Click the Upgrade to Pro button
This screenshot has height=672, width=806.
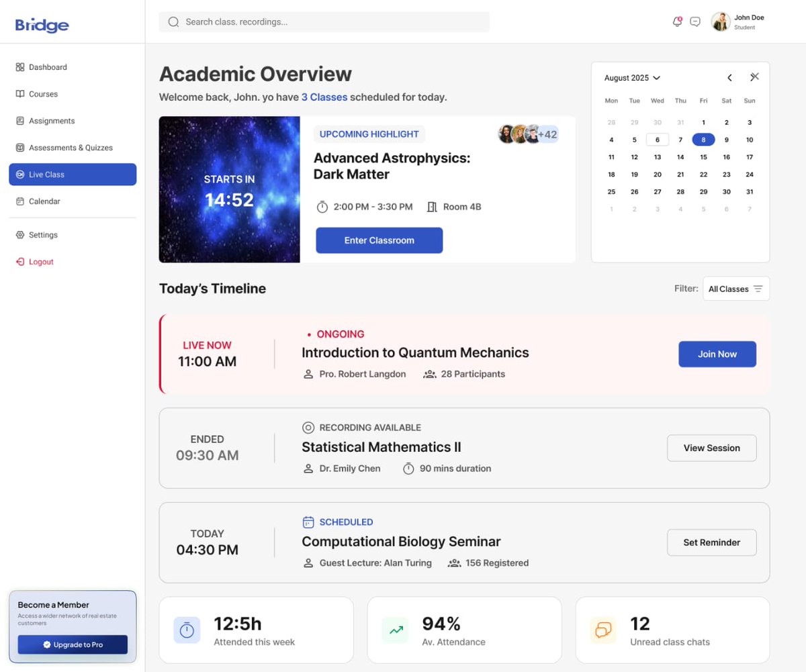tap(73, 644)
